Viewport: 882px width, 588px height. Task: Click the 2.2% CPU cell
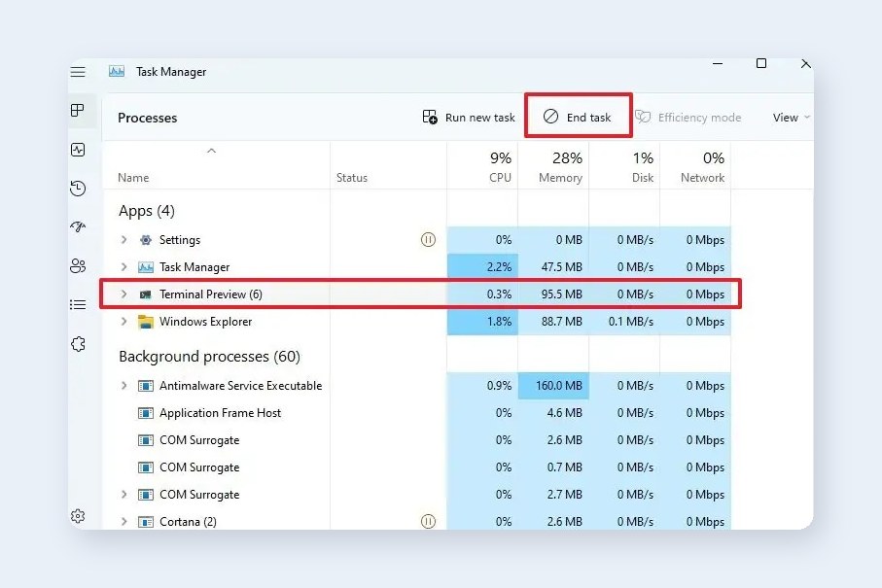[x=482, y=267]
